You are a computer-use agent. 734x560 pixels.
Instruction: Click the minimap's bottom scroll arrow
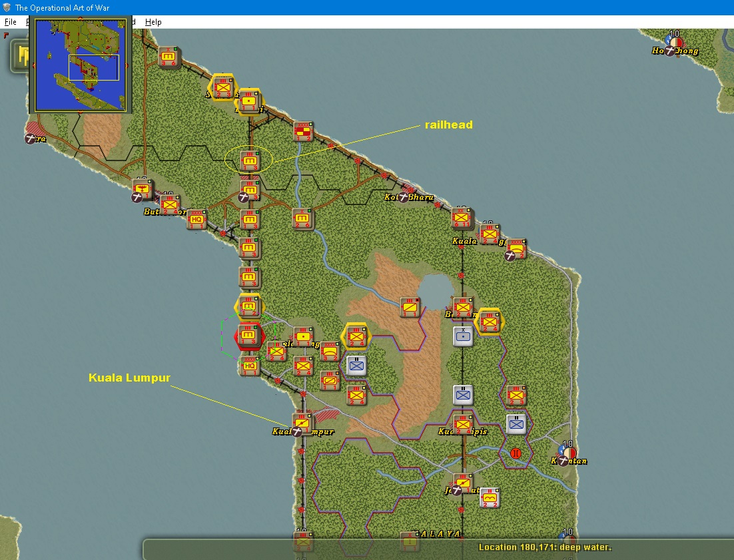pos(81,111)
